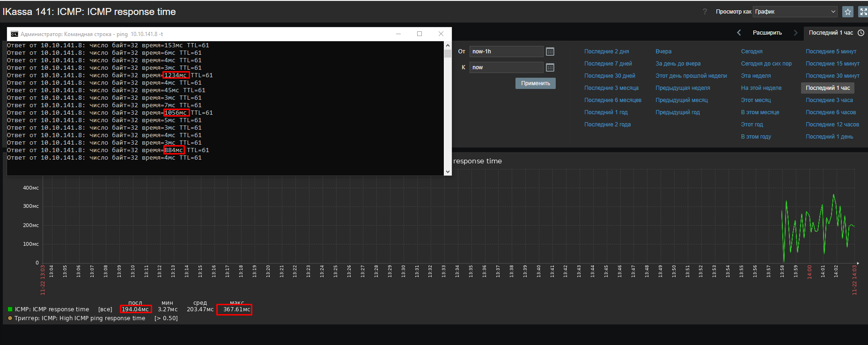Open the 'Просмотр как' График dropdown
Screen dimensions: 868x345
pyautogui.click(x=794, y=12)
